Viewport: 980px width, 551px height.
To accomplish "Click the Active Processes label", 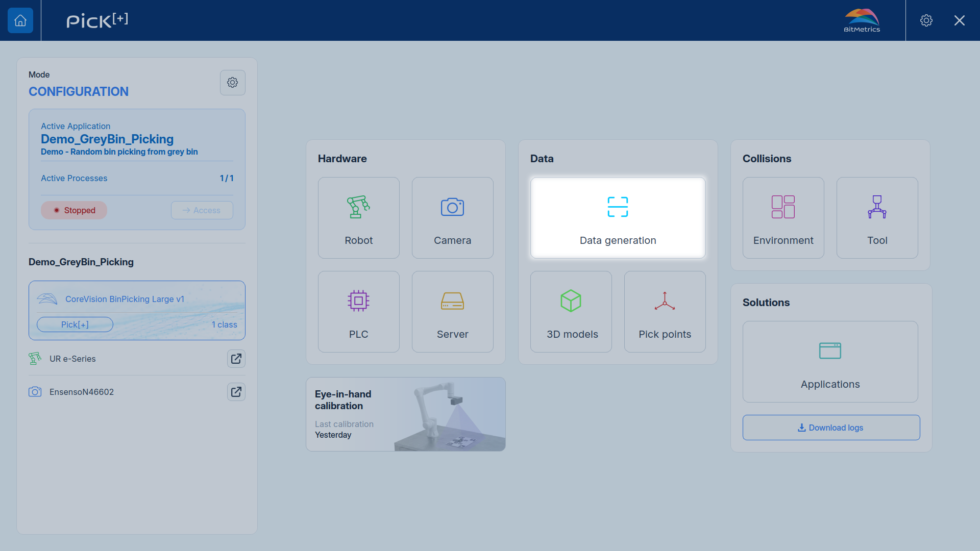I will pos(74,178).
